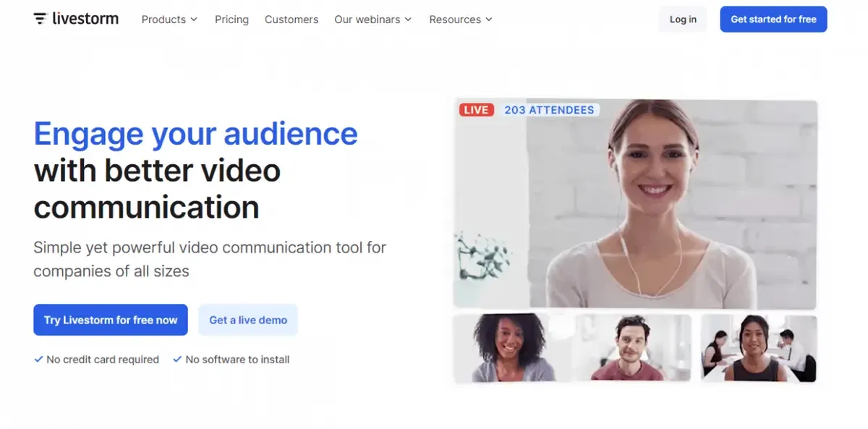Click the No software to install checkmark
The image size is (868, 429).
[177, 359]
